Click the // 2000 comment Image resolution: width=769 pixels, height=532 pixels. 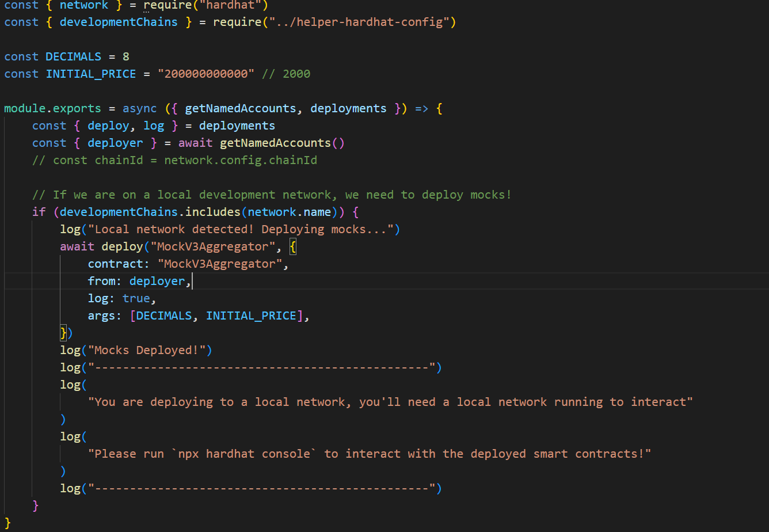coord(286,74)
